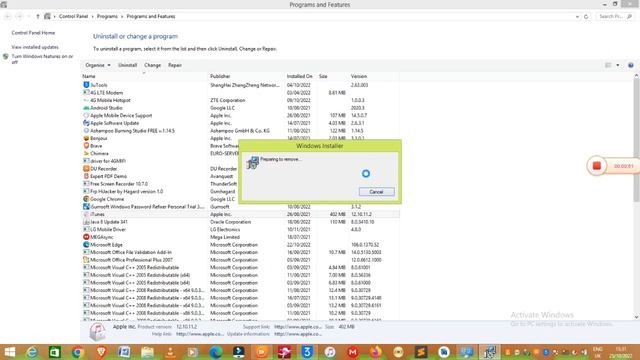
Task: Open View installed updates link
Action: tap(35, 47)
